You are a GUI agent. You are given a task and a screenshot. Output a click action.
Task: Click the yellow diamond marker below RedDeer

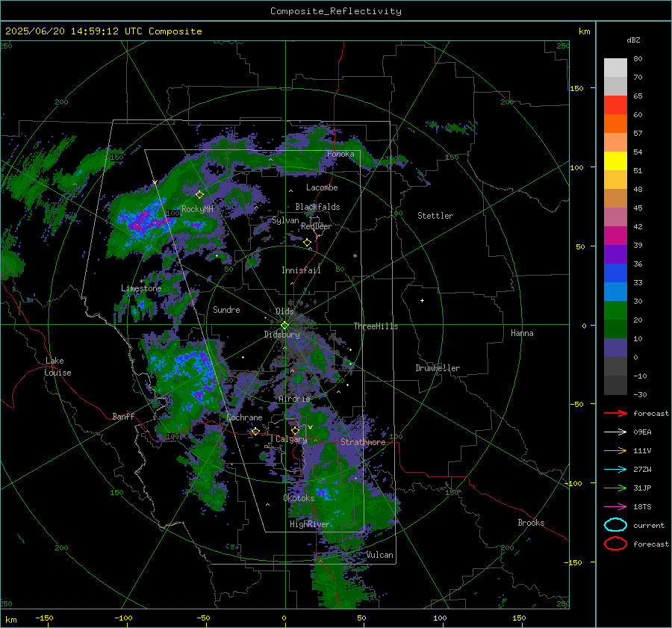(x=307, y=243)
